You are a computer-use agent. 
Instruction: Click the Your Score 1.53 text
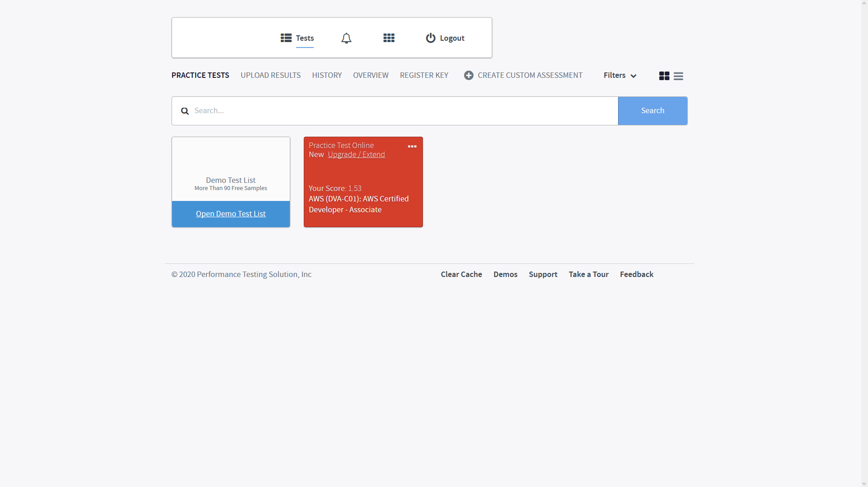(x=335, y=188)
